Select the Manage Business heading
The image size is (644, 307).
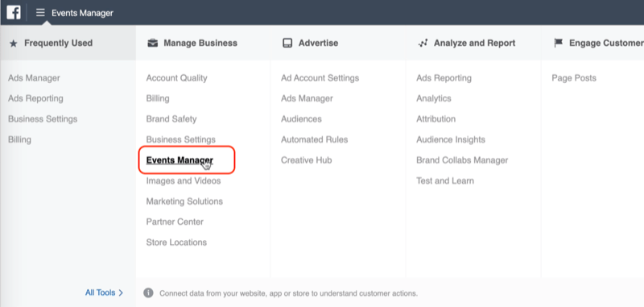(200, 44)
